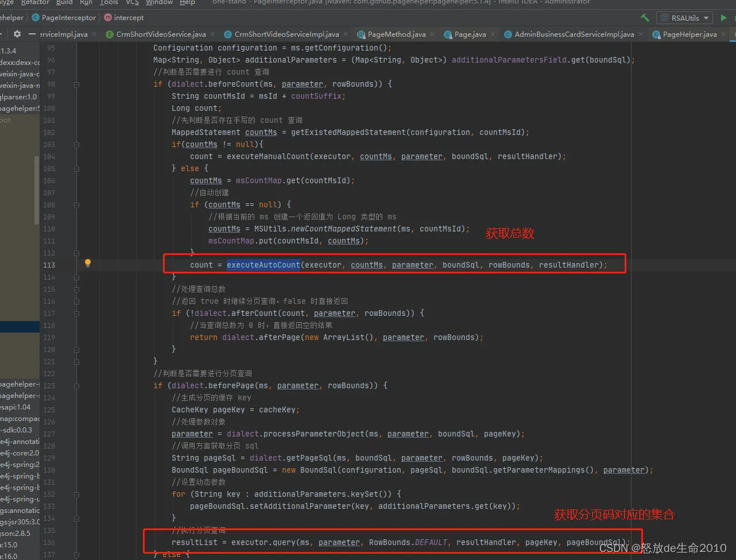This screenshot has height=560, width=736.
Task: Open the Help menu
Action: (187, 2)
